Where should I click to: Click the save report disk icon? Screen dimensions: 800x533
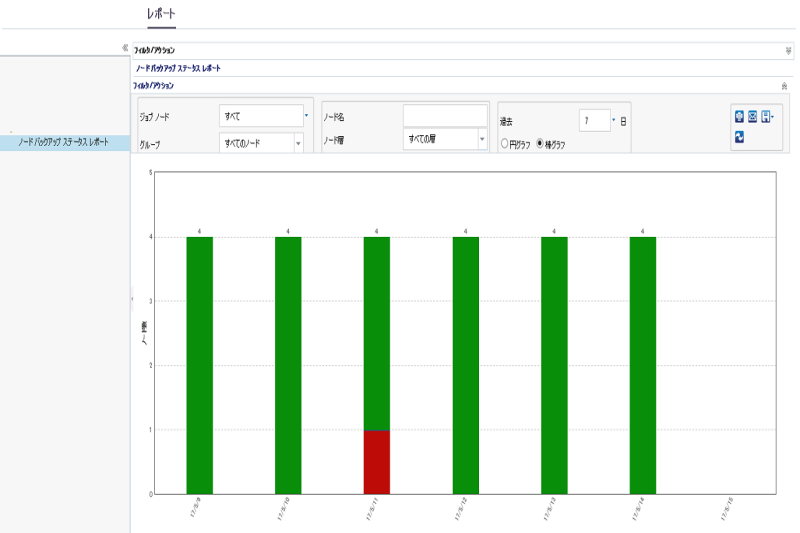765,117
